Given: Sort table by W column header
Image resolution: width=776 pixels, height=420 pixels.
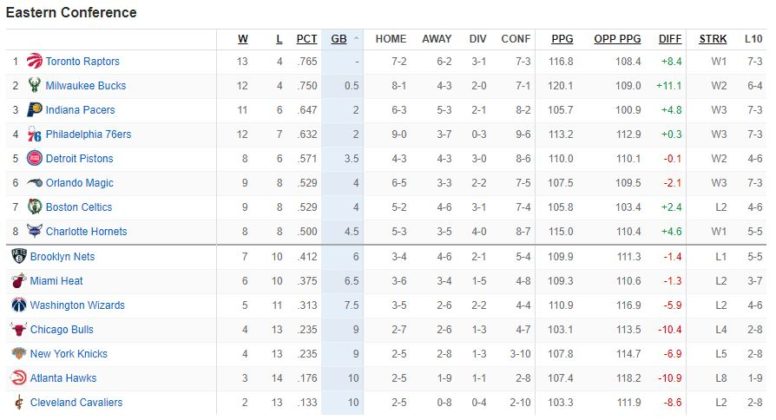Looking at the screenshot, I should click(x=243, y=39).
